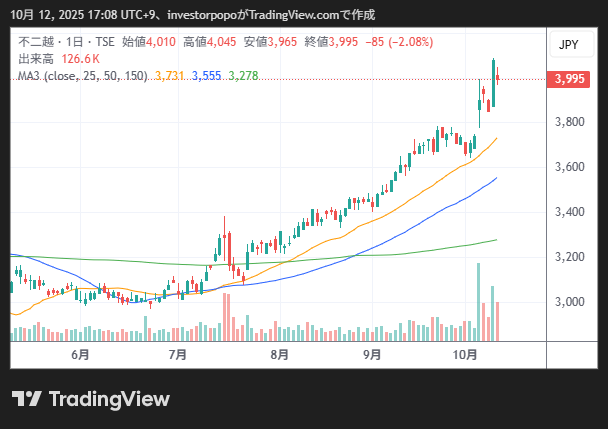Click the TradingView logo icon
The image size is (608, 429).
27,398
